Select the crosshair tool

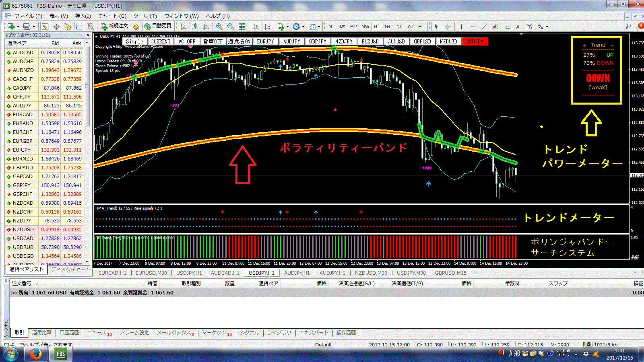click(x=448, y=27)
